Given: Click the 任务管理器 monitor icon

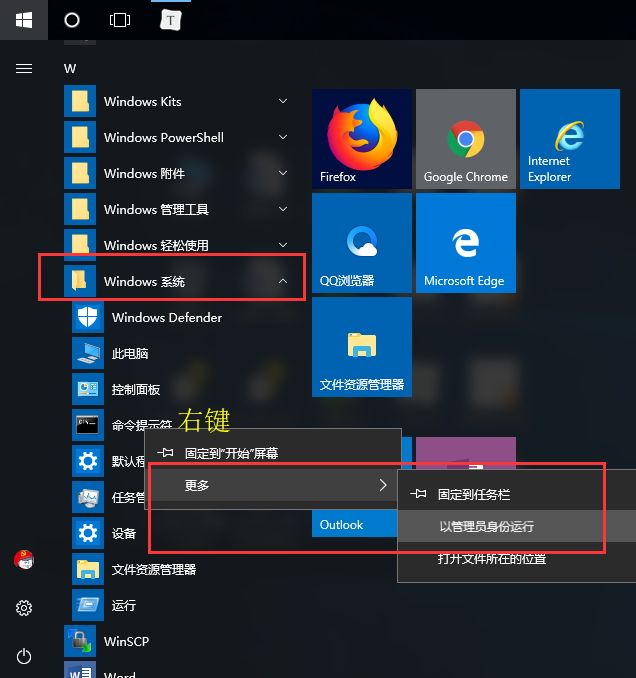Looking at the screenshot, I should [88, 497].
